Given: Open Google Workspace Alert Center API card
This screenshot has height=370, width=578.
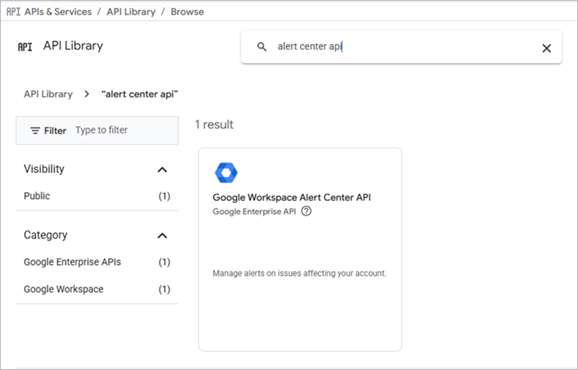Looking at the screenshot, I should point(300,249).
